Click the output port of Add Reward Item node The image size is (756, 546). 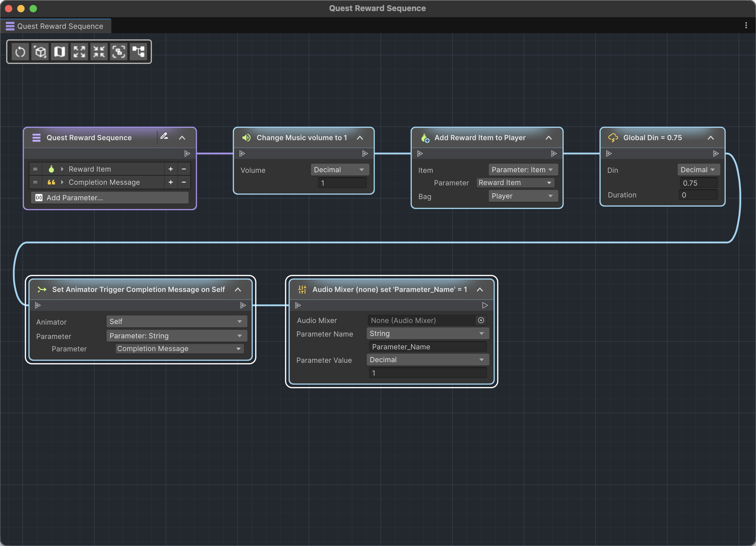pyautogui.click(x=554, y=154)
